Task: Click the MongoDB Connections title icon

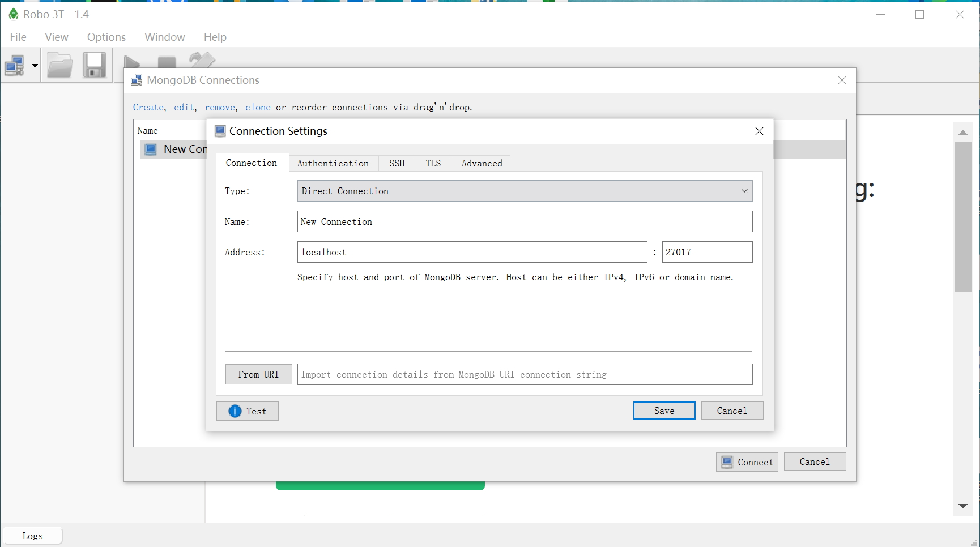Action: pyautogui.click(x=137, y=80)
